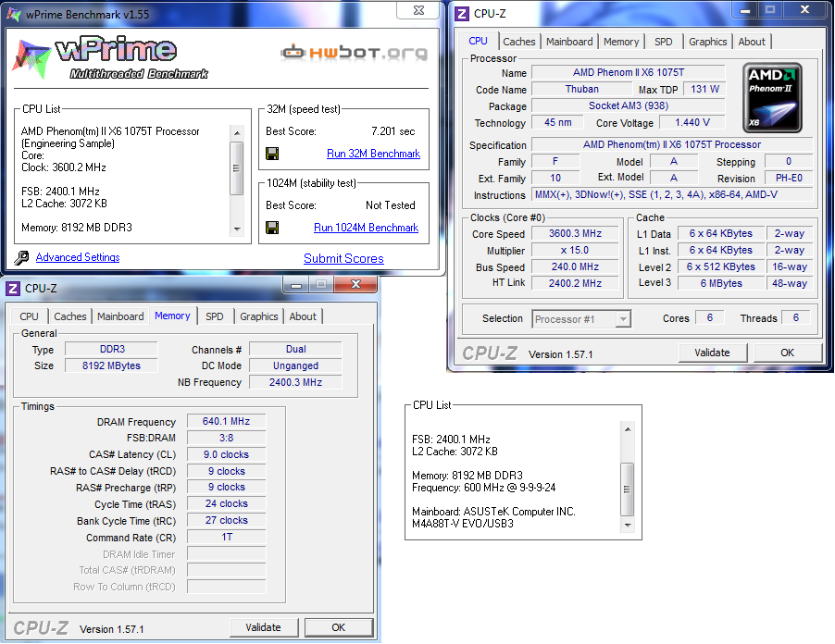835x644 pixels.
Task: Click the Level 3 cache 6 MBytes value
Action: pos(721,284)
